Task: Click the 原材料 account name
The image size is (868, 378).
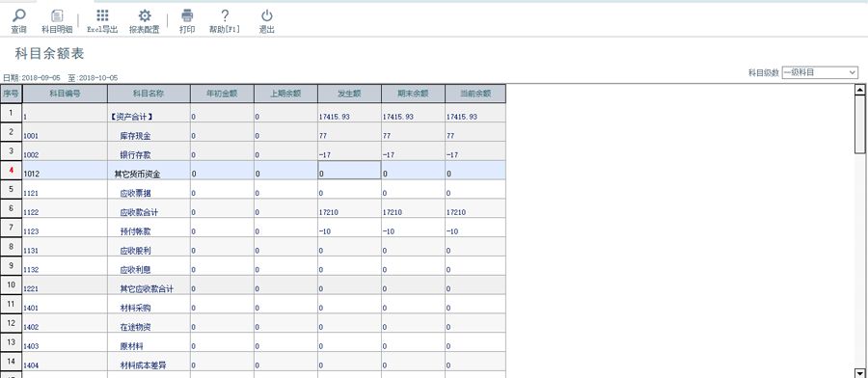Action: click(x=132, y=346)
